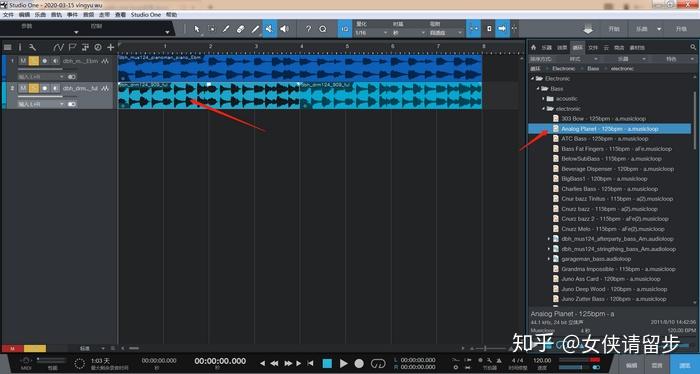Click the tempo clock icon above tracks
Image resolution: width=700 pixels, height=374 pixels.
(x=98, y=47)
